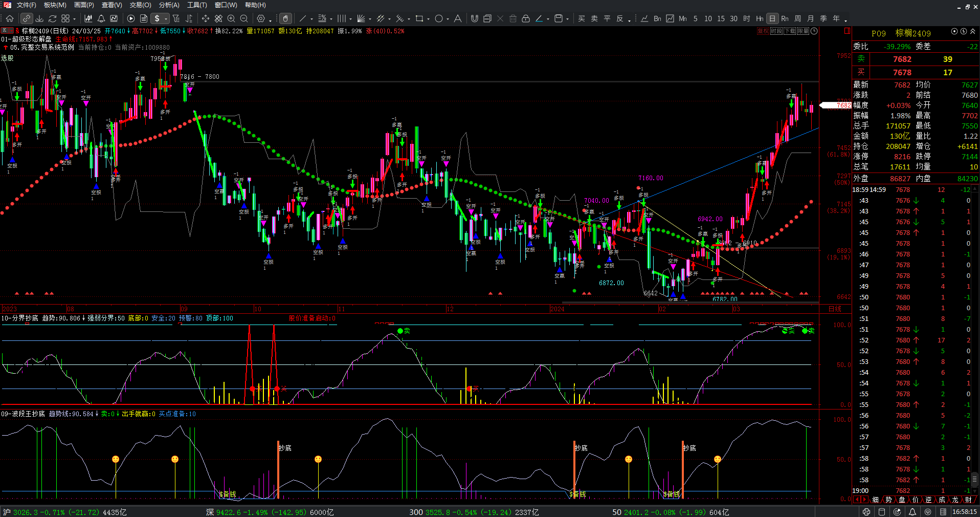Click the sort arrows icon
980x517 pixels.
pos(189,18)
